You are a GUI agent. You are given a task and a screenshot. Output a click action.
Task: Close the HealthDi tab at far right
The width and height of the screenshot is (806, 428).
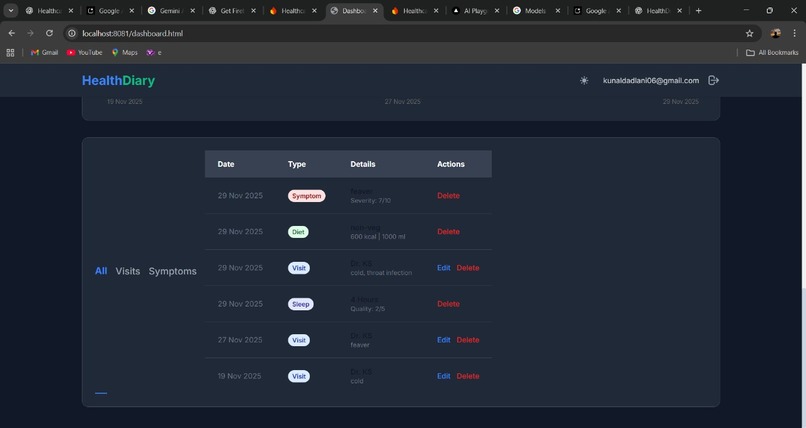click(x=680, y=11)
